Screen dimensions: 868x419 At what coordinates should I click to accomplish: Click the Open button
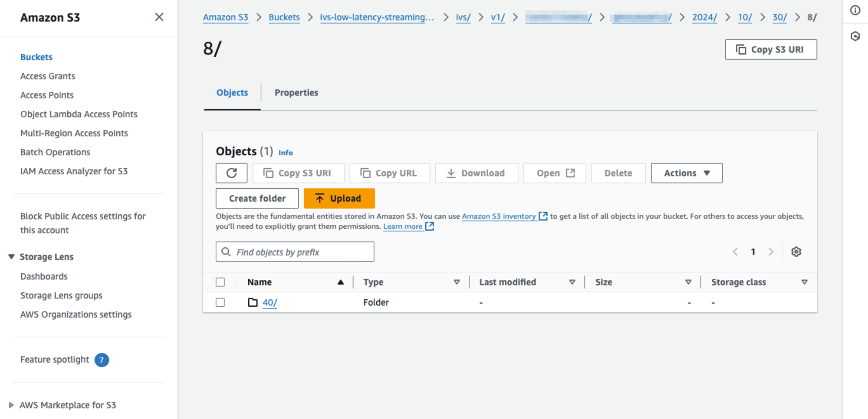555,173
